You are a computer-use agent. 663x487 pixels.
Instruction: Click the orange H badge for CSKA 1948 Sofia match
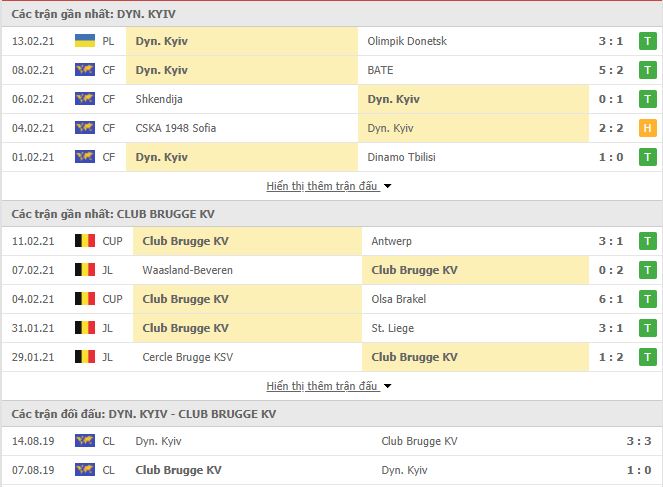coord(647,128)
